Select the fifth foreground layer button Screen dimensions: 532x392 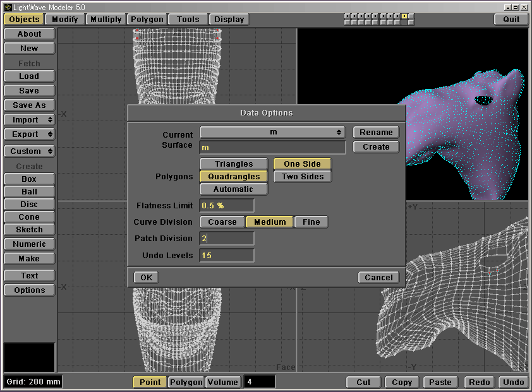tap(375, 16)
